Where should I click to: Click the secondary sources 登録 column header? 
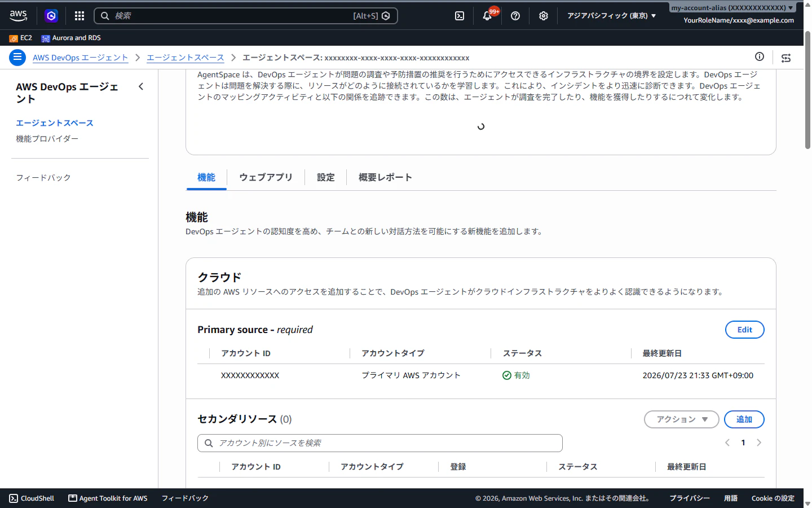[x=458, y=467]
